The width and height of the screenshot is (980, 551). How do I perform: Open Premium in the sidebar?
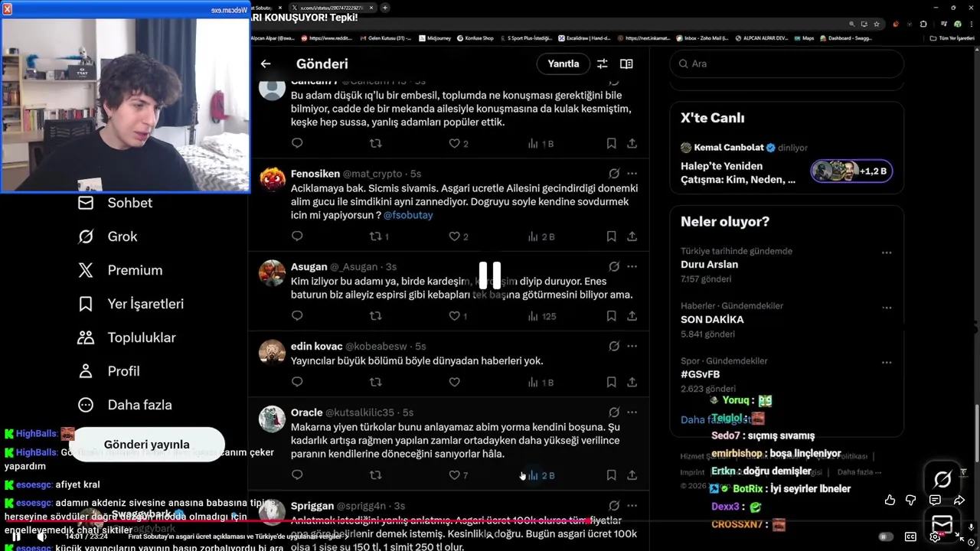120,270
